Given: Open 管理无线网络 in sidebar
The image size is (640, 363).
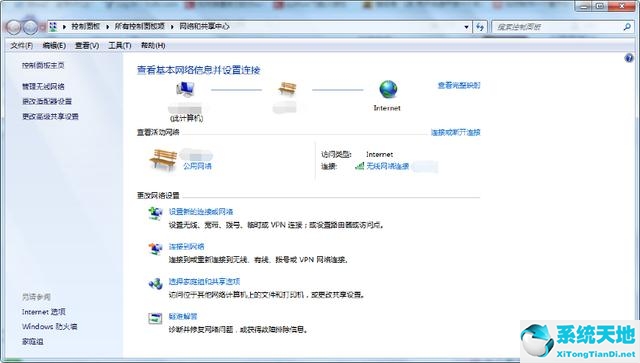Looking at the screenshot, I should coord(43,87).
